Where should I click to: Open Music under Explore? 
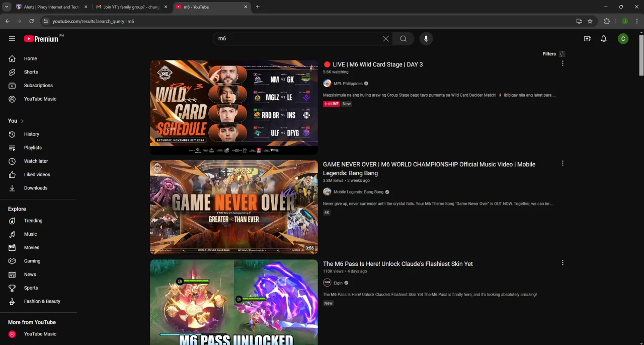point(40,234)
